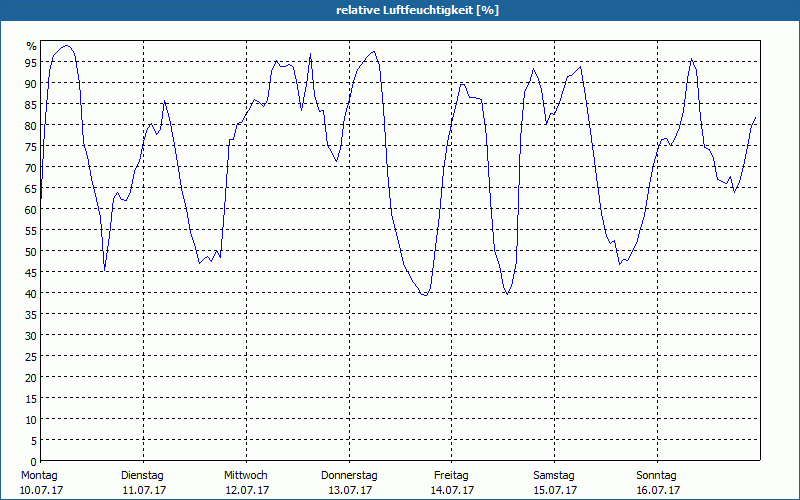Click the date label '14.07.17'
This screenshot has height=500, width=800.
452,490
